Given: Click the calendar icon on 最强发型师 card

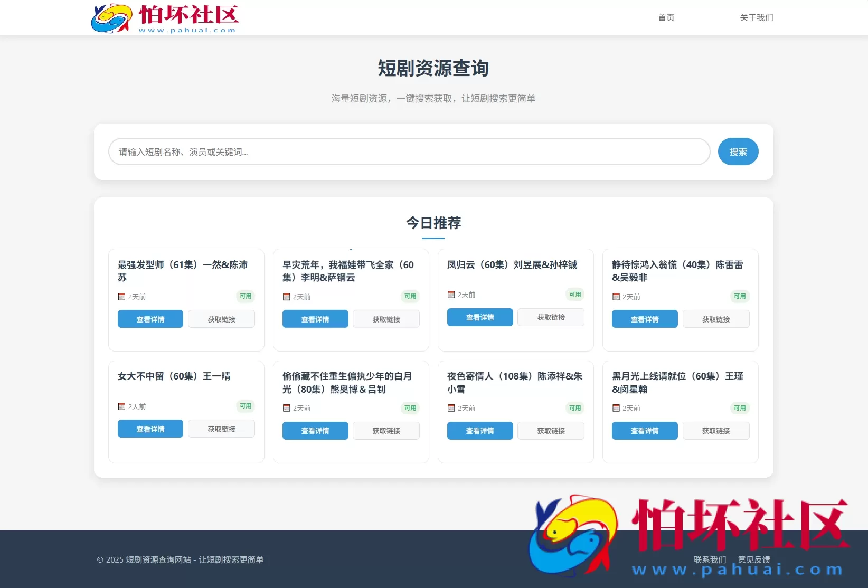Looking at the screenshot, I should tap(121, 296).
